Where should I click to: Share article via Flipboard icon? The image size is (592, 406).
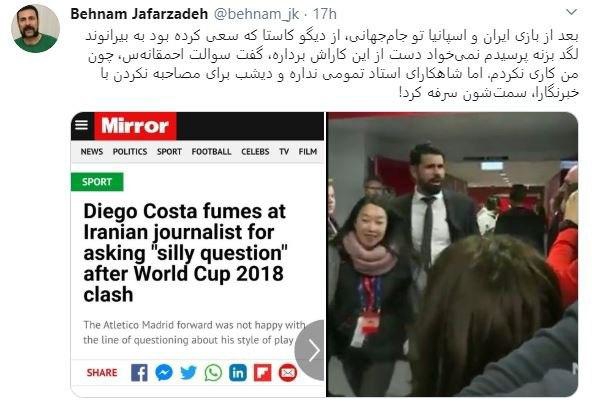pyautogui.click(x=262, y=373)
